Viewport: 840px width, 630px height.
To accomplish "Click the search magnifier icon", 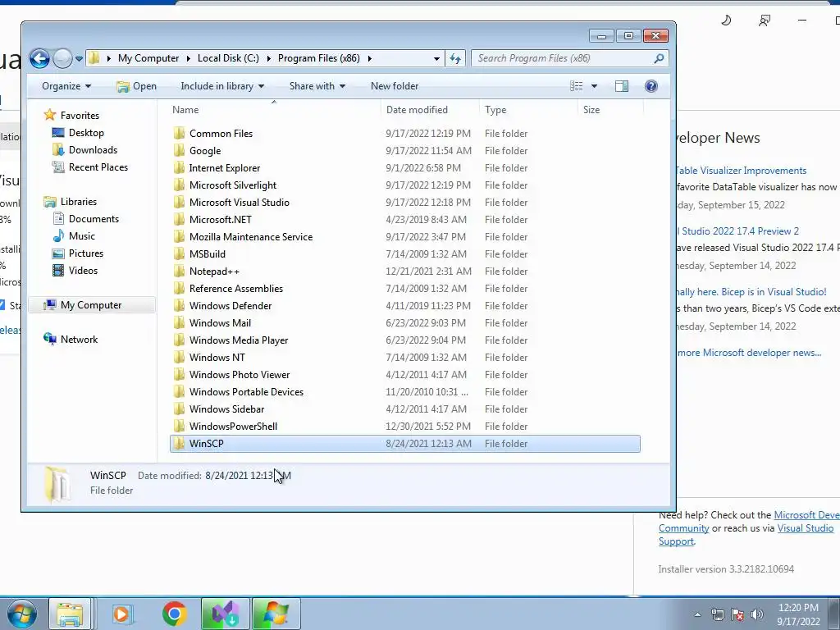I will 659,58.
